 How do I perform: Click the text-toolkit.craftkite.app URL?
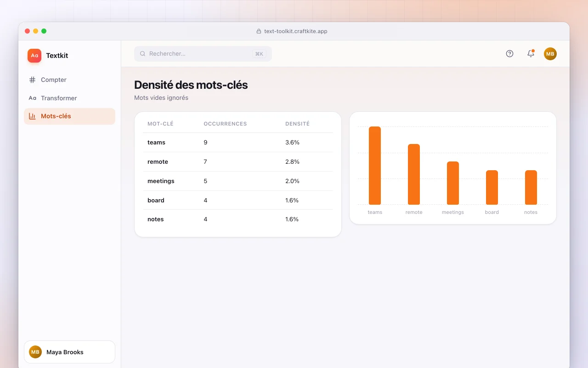[x=296, y=31]
